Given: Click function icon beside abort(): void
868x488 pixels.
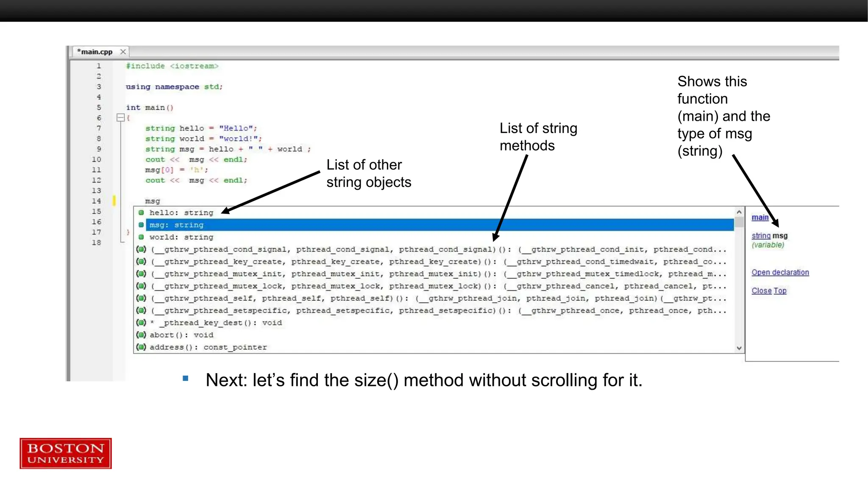Looking at the screenshot, I should pos(141,335).
